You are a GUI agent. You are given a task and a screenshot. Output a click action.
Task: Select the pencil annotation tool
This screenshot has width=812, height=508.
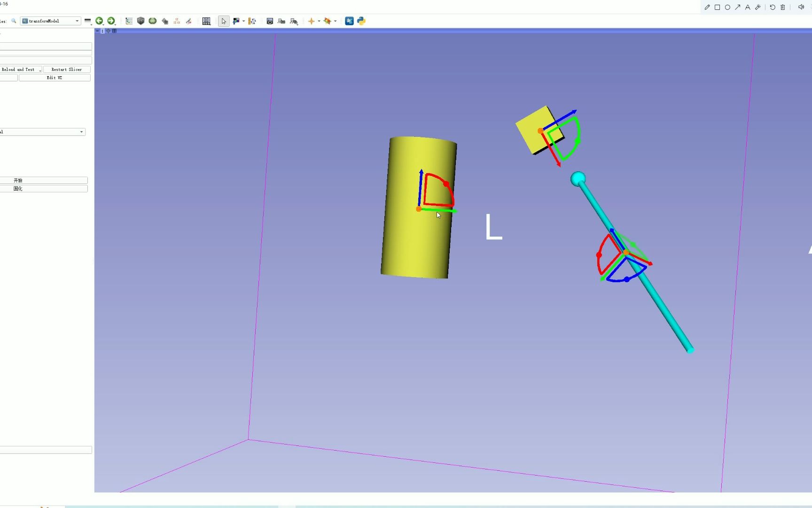pos(707,7)
